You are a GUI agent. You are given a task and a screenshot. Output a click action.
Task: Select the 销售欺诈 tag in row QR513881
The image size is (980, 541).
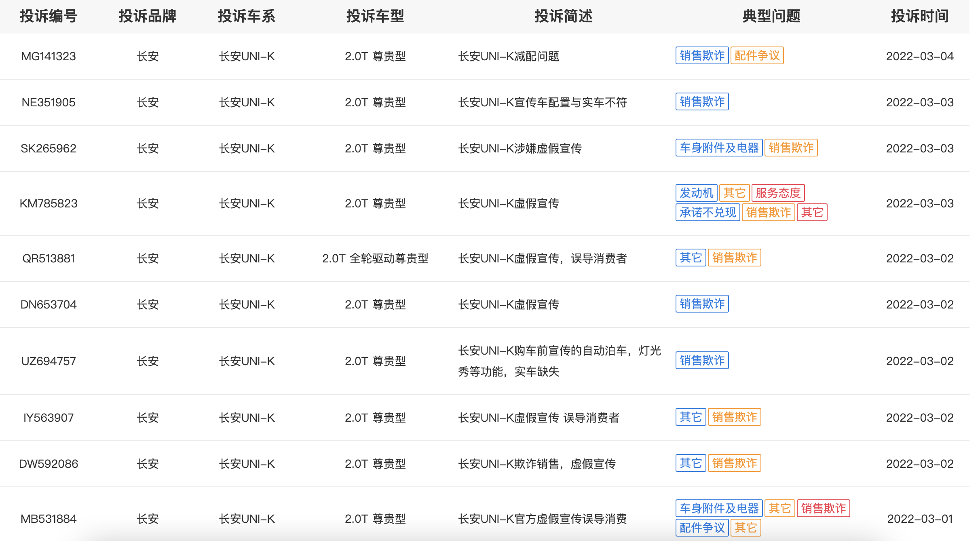click(x=735, y=258)
